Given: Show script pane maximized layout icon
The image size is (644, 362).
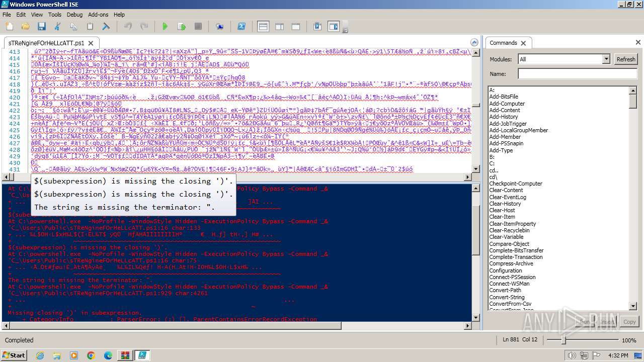Looking at the screenshot, I should [x=296, y=26].
